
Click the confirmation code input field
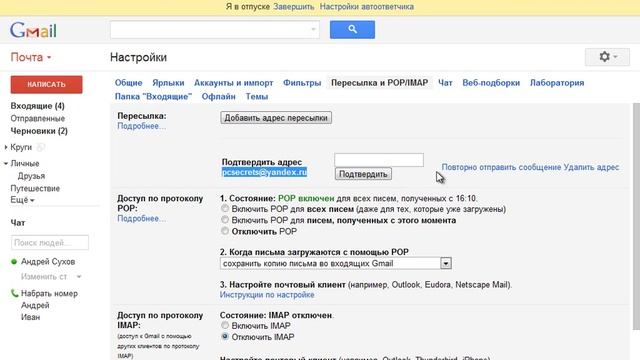(x=379, y=160)
